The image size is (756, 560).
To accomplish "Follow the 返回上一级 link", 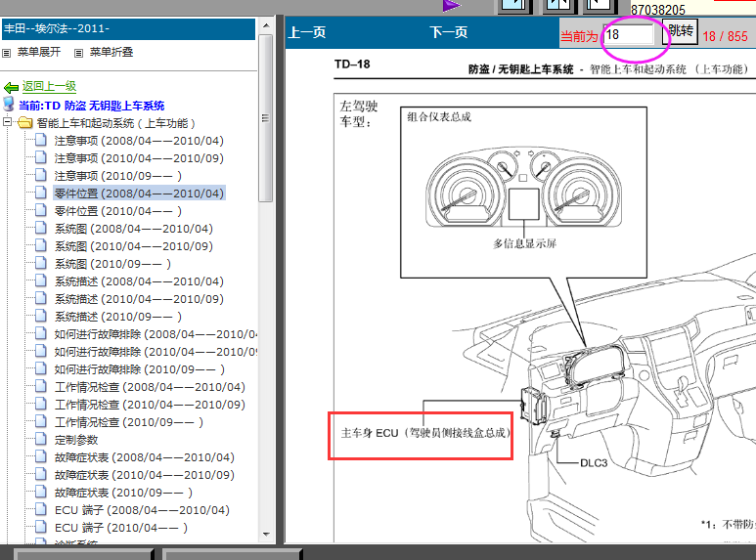I will click(49, 86).
